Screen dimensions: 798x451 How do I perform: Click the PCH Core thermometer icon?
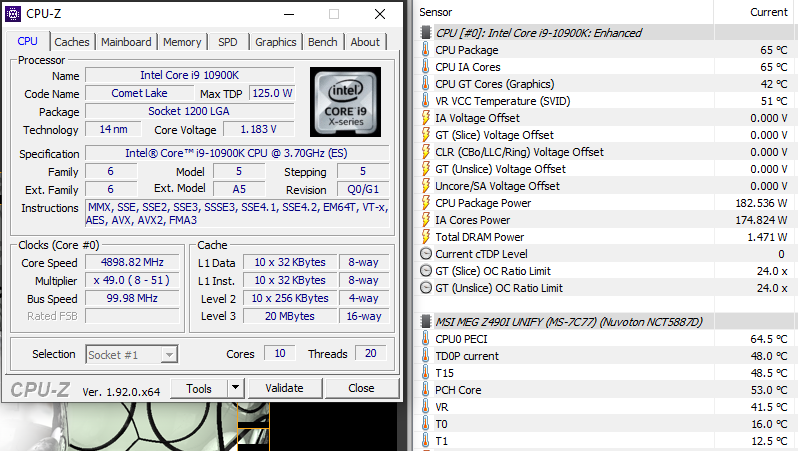point(425,390)
